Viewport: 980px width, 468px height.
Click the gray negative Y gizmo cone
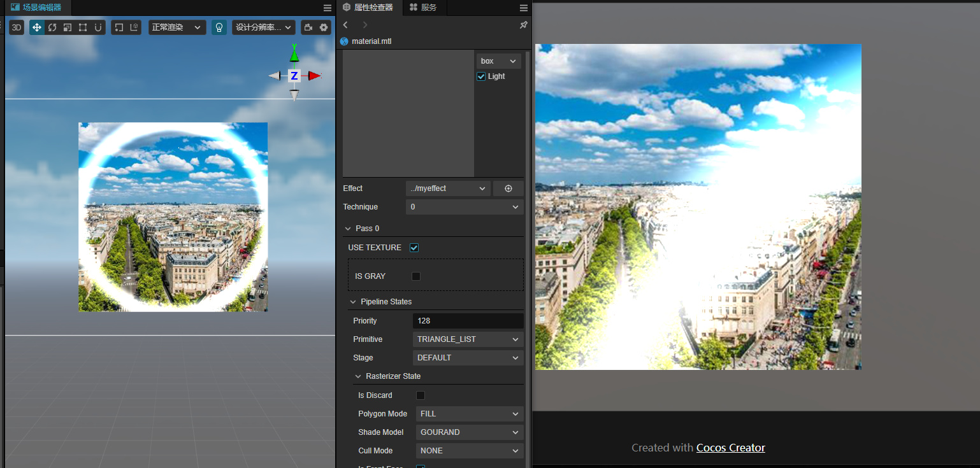point(294,96)
